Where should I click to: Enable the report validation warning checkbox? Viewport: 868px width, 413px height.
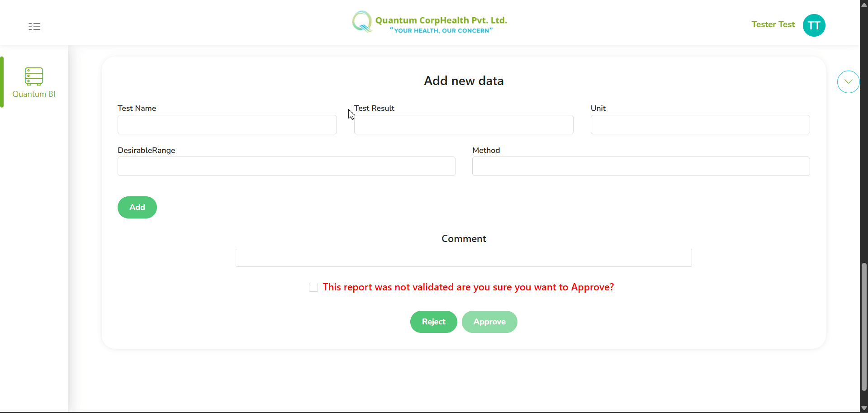pos(313,287)
